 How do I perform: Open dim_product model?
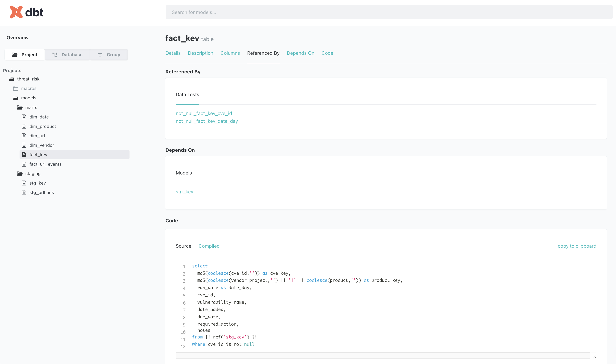(43, 126)
